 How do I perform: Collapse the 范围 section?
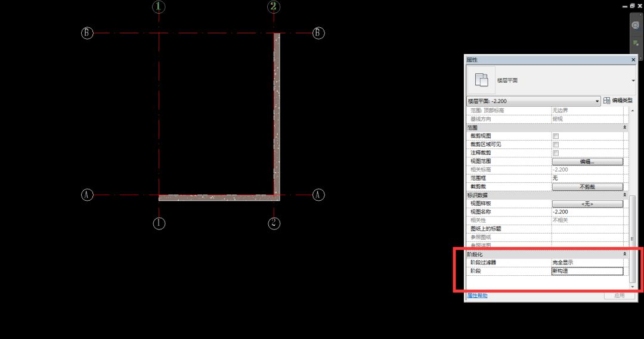coord(625,127)
